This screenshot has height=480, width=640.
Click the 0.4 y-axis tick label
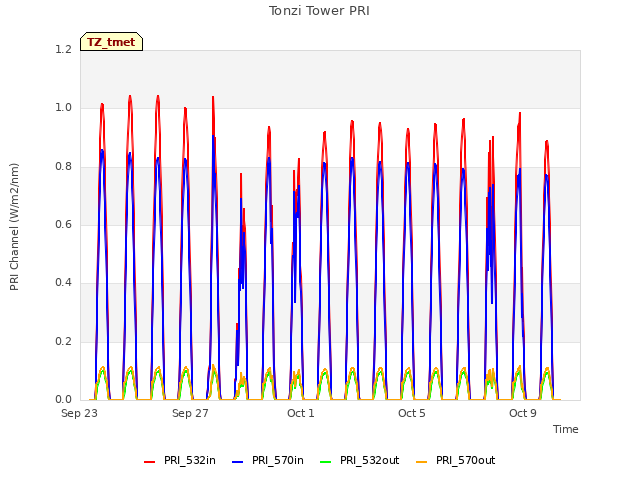63,282
